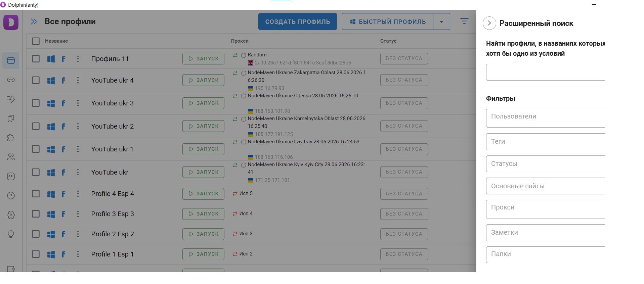Minimize the Dolphin{anty} window
Image resolution: width=644 pixels, height=284 pixels.
pyautogui.click(x=594, y=5)
